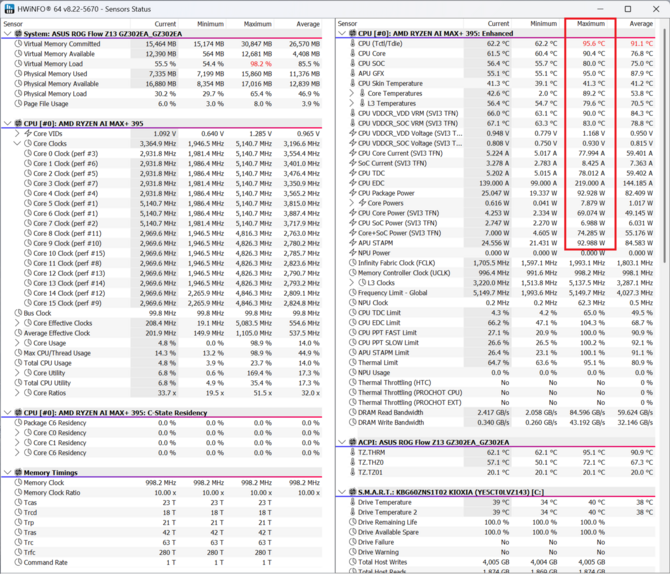
Task: Expand Core Effective Clocks
Action: click(17, 323)
